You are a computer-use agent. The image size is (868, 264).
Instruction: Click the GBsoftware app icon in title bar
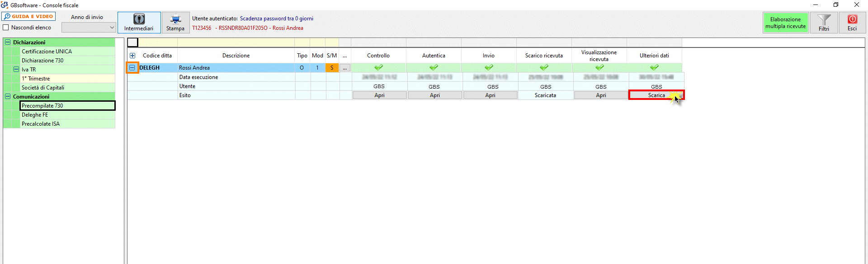5,5
